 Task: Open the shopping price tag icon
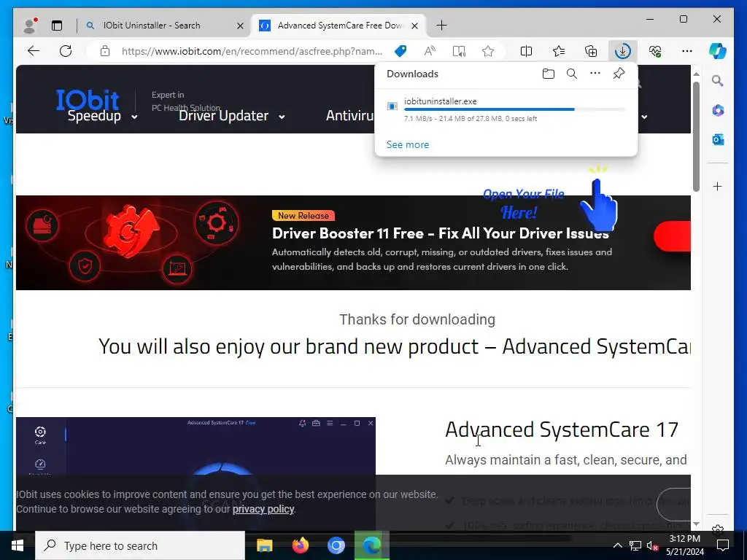pyautogui.click(x=400, y=51)
